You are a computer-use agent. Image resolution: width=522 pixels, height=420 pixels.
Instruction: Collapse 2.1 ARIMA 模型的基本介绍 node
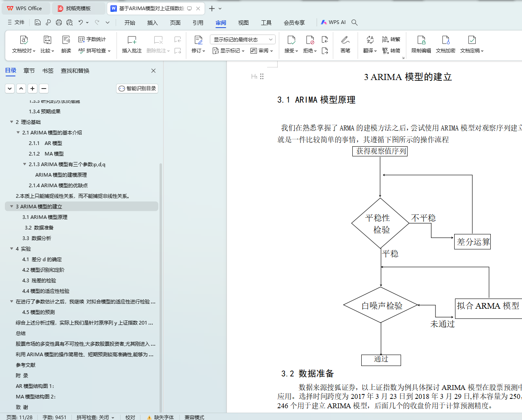[18, 132]
